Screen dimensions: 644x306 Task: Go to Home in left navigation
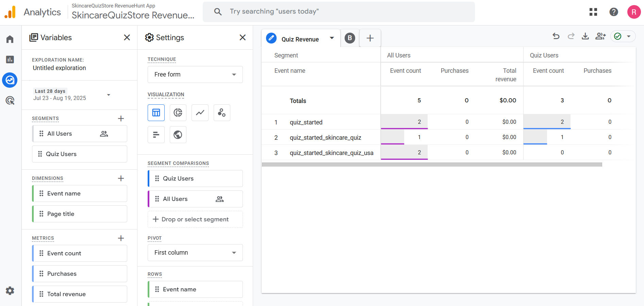tap(10, 39)
